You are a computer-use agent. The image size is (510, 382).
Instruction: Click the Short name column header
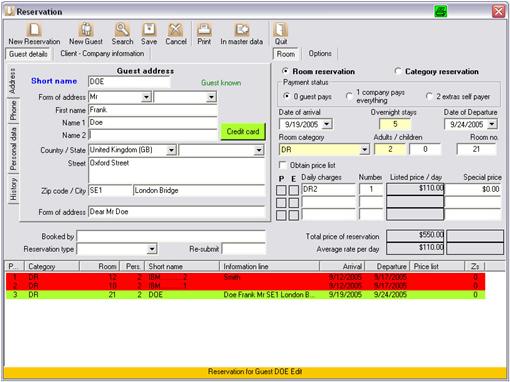pyautogui.click(x=182, y=266)
